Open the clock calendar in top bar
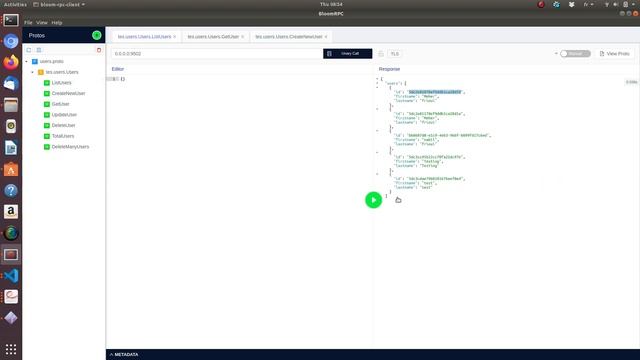Screen dimensions: 640x360 tap(331, 4)
